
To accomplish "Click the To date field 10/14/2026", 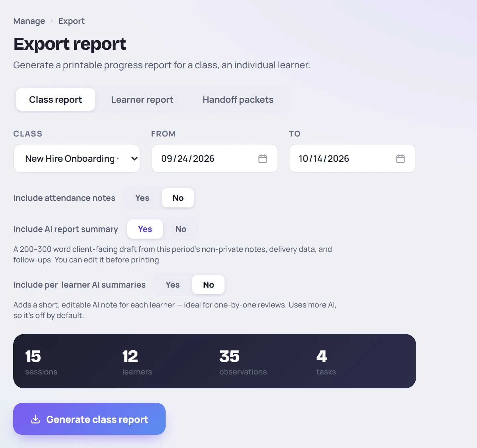I will pyautogui.click(x=352, y=158).
